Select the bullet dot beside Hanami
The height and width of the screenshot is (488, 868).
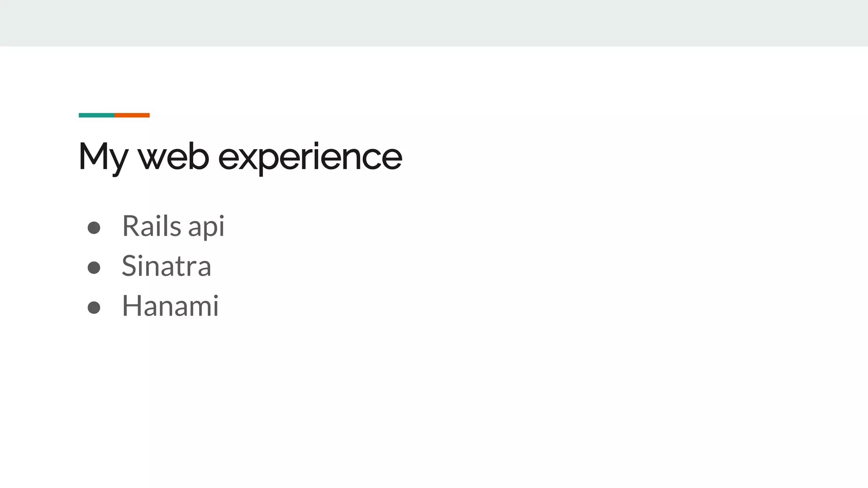94,308
